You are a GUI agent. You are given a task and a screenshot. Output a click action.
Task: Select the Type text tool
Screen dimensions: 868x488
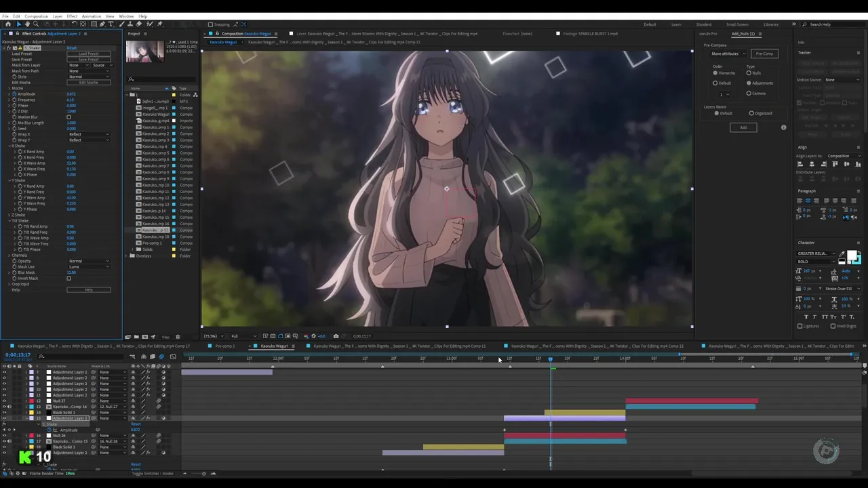click(x=111, y=24)
